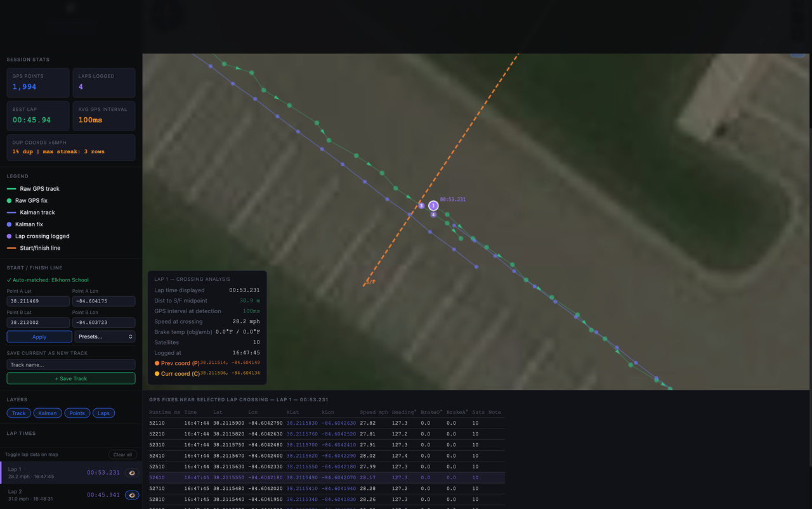Image resolution: width=812 pixels, height=509 pixels.
Task: Click Lap crossing logged legend dot
Action: [9, 236]
